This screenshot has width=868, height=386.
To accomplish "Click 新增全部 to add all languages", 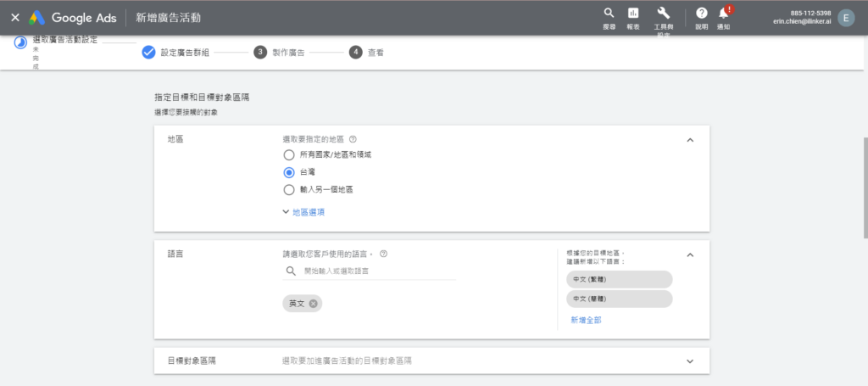I will (x=587, y=320).
